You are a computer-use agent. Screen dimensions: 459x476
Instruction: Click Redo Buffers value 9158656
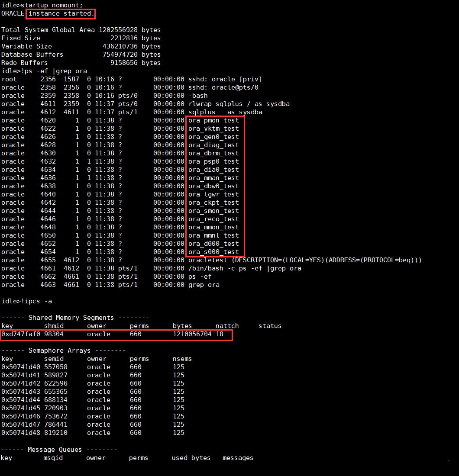pos(124,63)
